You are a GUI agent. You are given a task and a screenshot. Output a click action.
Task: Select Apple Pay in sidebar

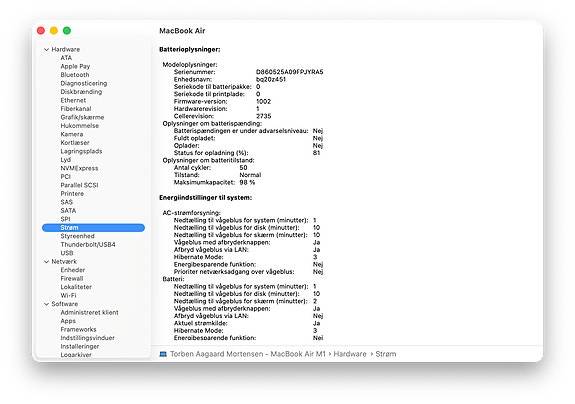click(75, 66)
